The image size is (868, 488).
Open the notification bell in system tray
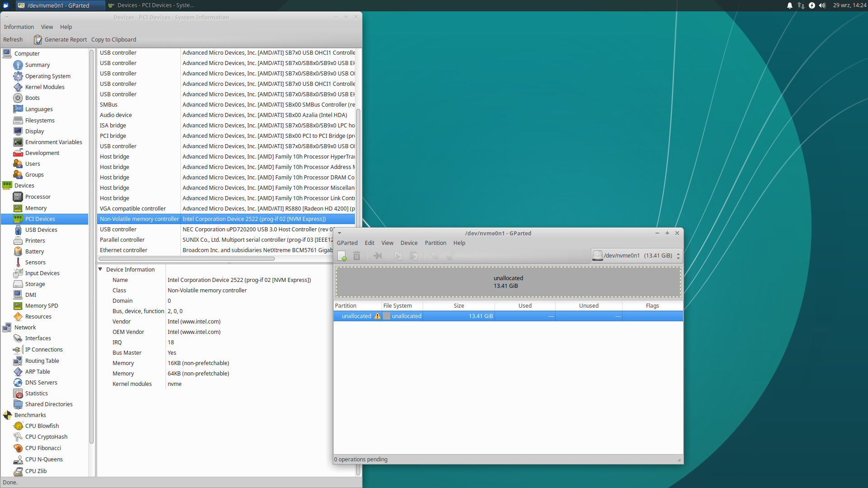790,5
